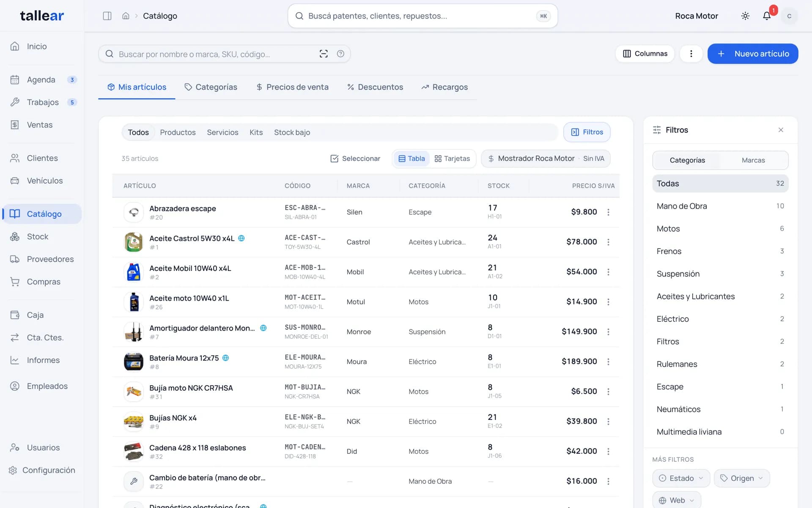Expand Web filter dropdown
This screenshot has width=812, height=508.
click(677, 500)
